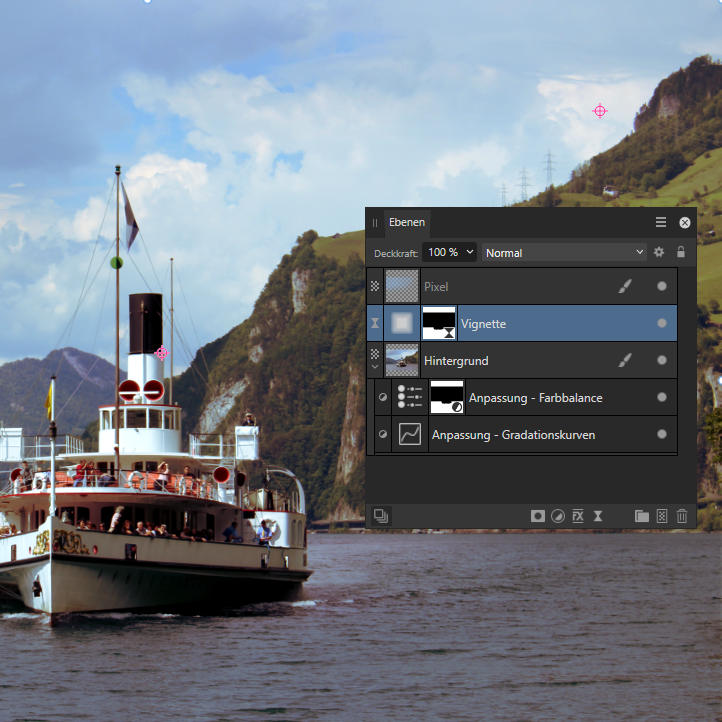Close the Ebenen panel
This screenshot has height=722, width=722.
(685, 223)
